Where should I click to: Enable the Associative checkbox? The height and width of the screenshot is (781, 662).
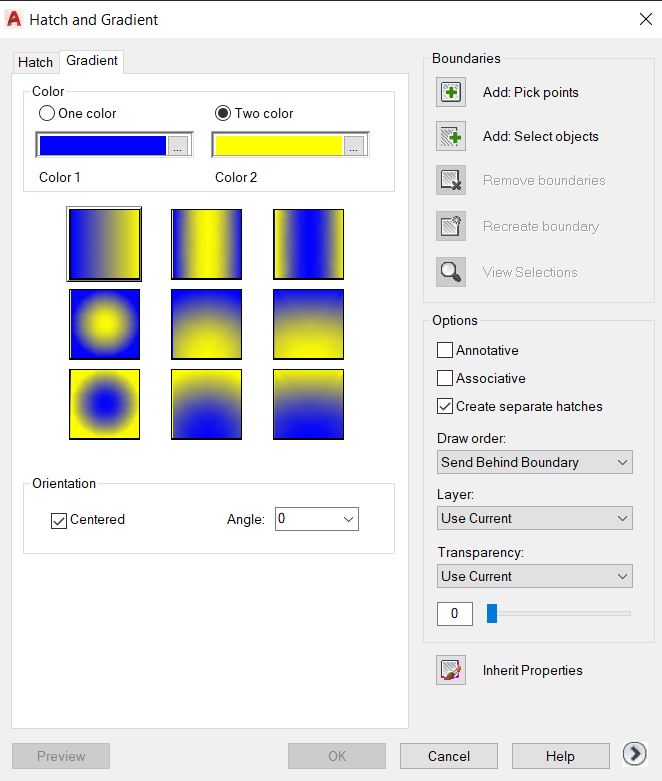[445, 378]
